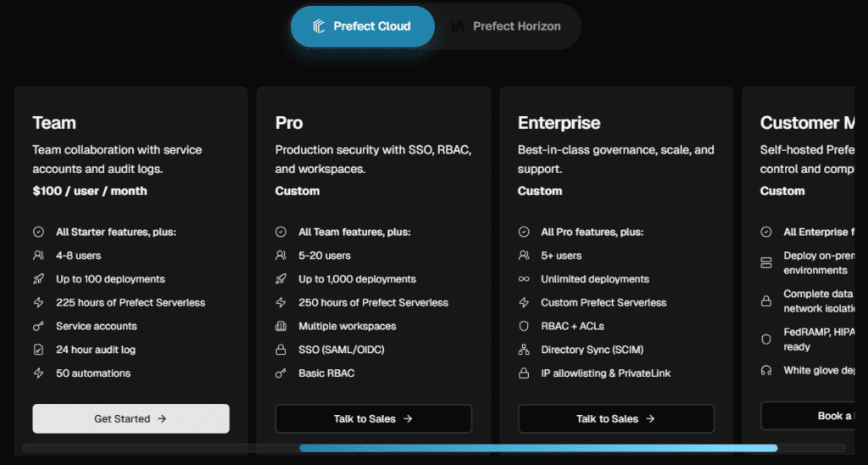Click rocket icon beside Up to 100 deployments
This screenshot has height=465, width=868.
pyautogui.click(x=38, y=279)
